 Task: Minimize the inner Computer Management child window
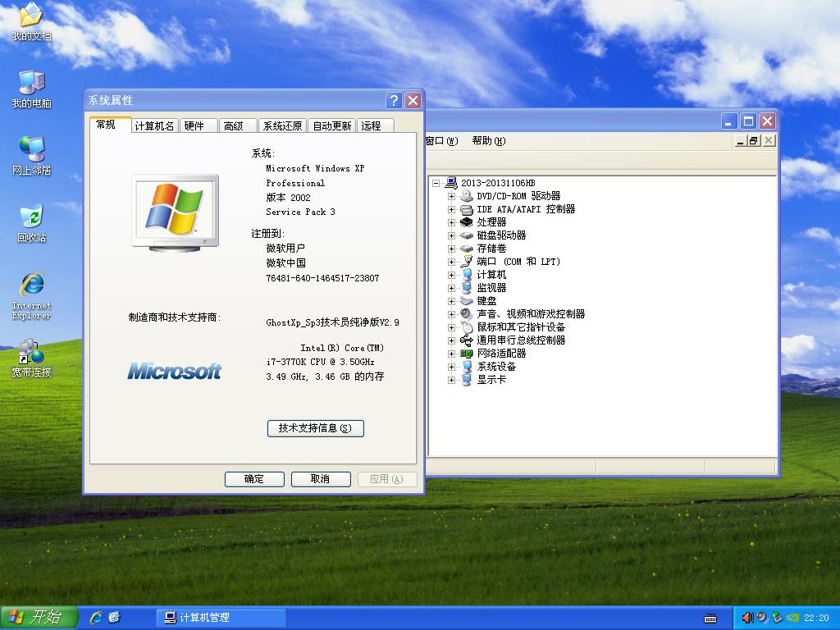click(741, 141)
